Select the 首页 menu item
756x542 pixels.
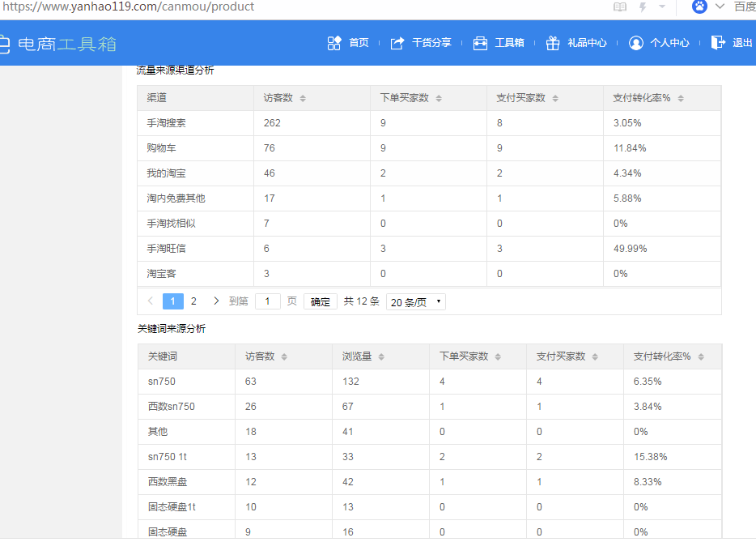[x=359, y=43]
